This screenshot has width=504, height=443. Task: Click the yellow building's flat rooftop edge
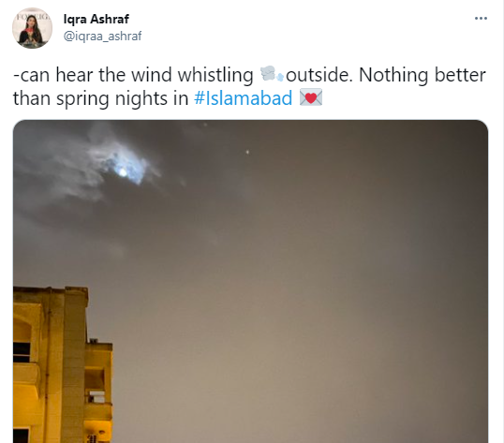point(51,289)
